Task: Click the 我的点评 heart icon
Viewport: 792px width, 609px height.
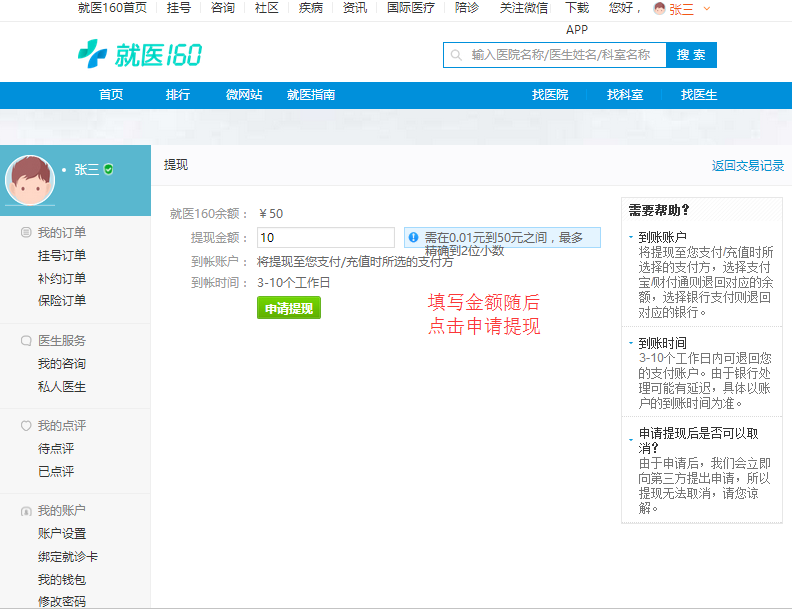Action: 26,426
